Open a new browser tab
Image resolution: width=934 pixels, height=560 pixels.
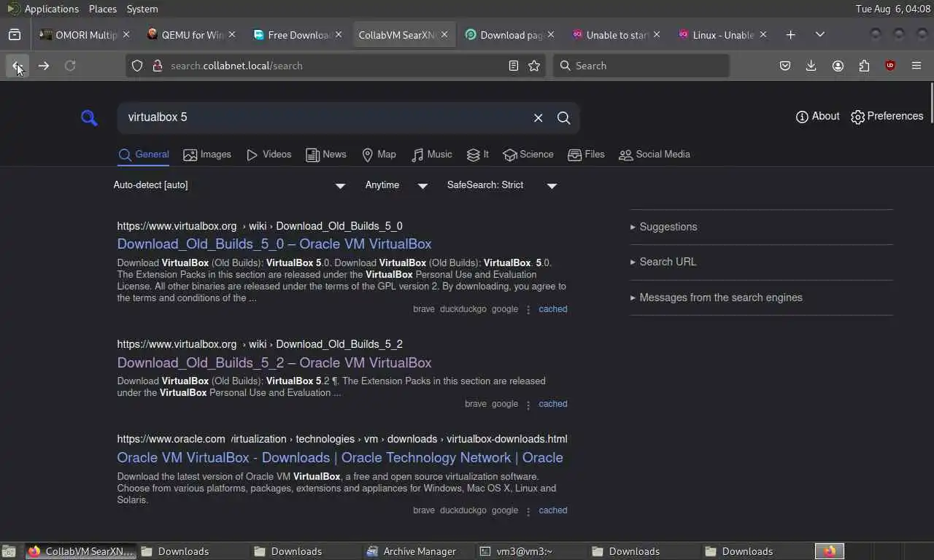click(790, 34)
